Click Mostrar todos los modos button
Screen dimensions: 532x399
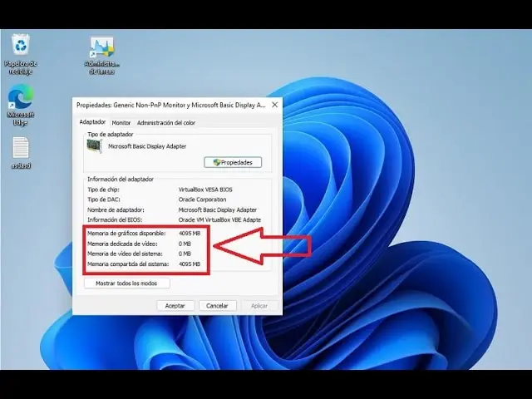(126, 283)
